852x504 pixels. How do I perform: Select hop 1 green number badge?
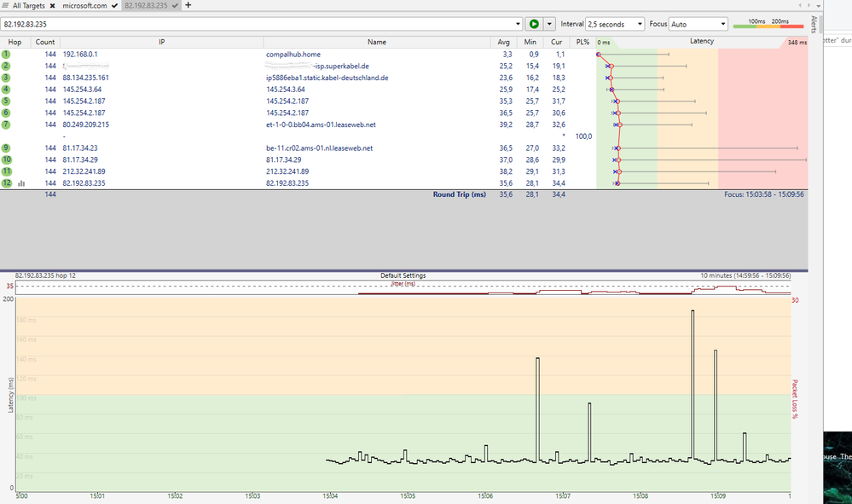pos(7,53)
